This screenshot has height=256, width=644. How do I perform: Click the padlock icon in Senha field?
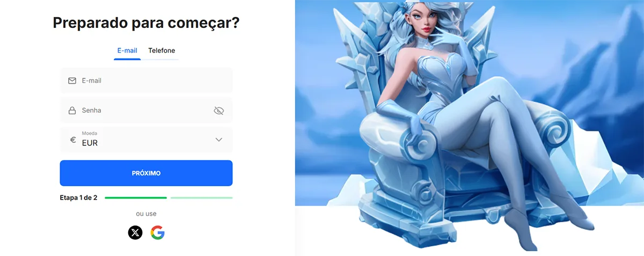pyautogui.click(x=72, y=111)
